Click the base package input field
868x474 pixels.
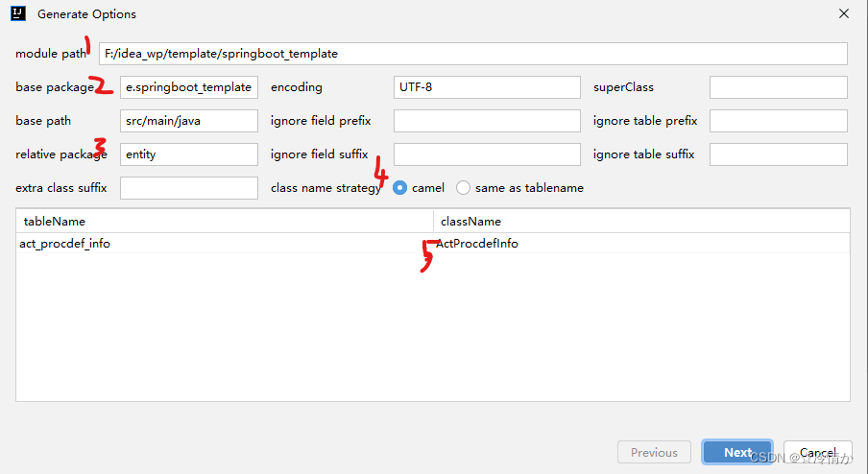click(x=189, y=87)
